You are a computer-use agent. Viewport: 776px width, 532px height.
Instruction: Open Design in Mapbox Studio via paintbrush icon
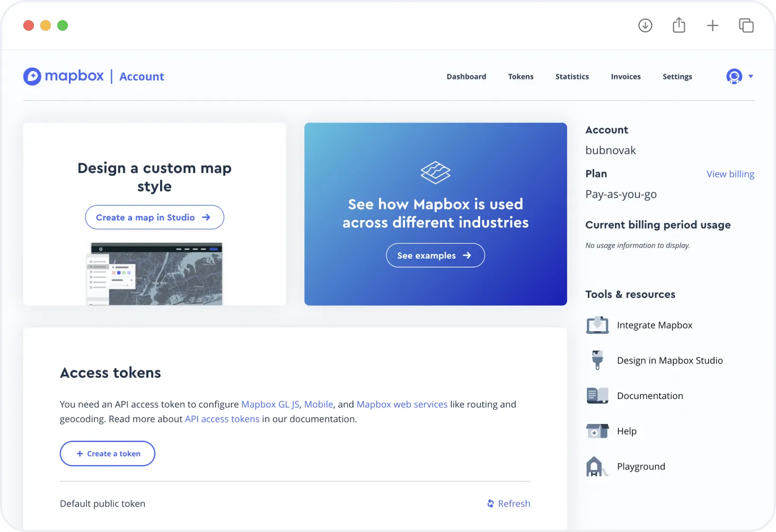point(597,360)
